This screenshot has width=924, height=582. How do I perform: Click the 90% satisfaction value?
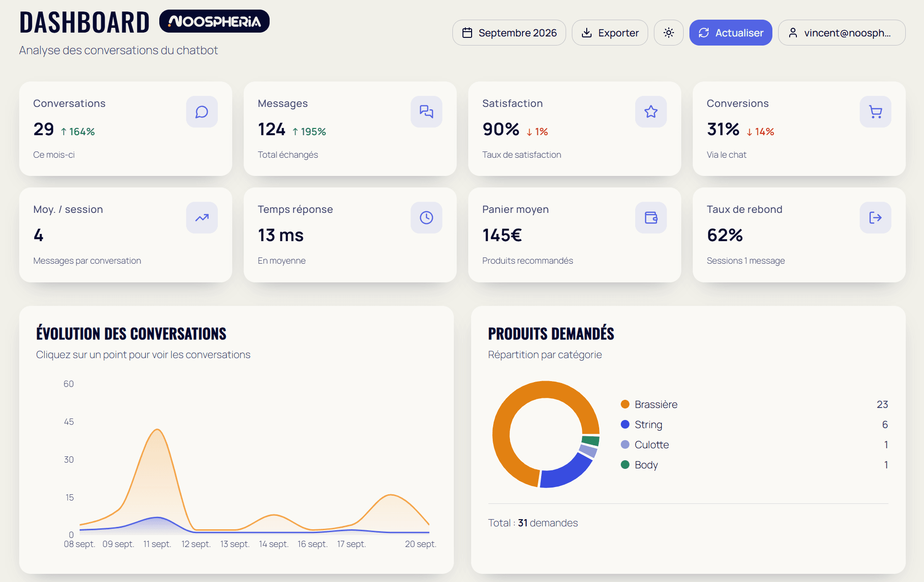[501, 129]
